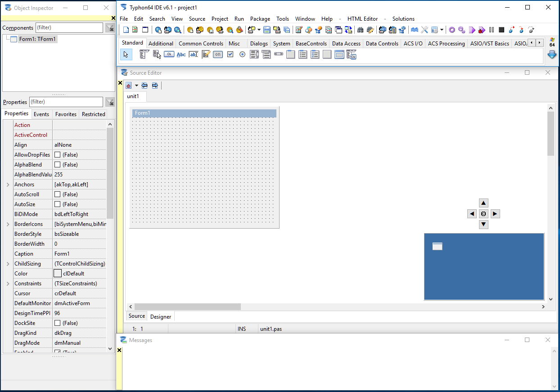
Task: Pick the TRadioButton component from palette
Action: pyautogui.click(x=242, y=54)
